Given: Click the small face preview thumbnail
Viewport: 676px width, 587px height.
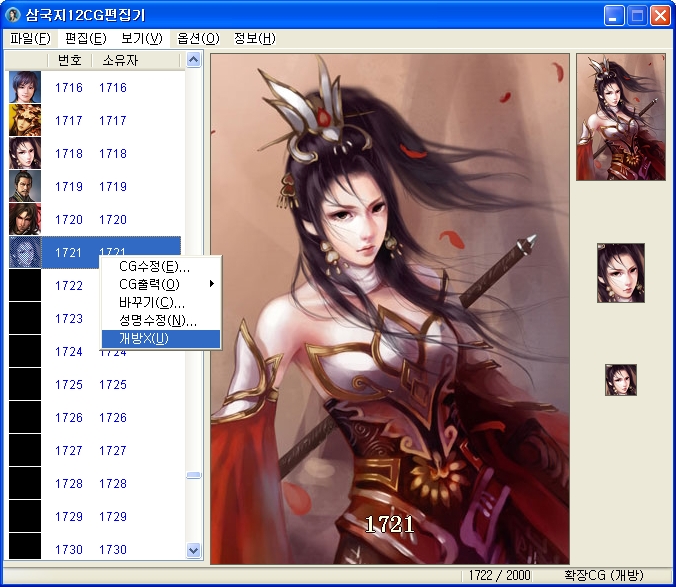Looking at the screenshot, I should point(621,273).
